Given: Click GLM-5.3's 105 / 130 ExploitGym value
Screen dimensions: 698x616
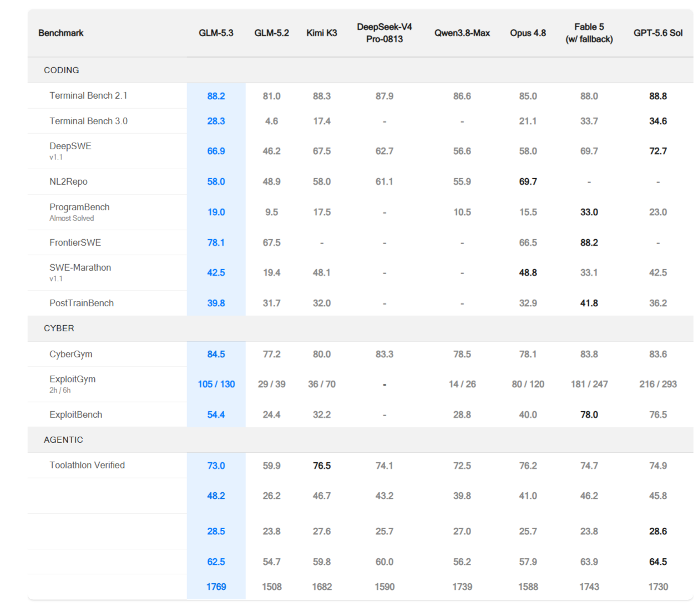Looking at the screenshot, I should [x=216, y=384].
